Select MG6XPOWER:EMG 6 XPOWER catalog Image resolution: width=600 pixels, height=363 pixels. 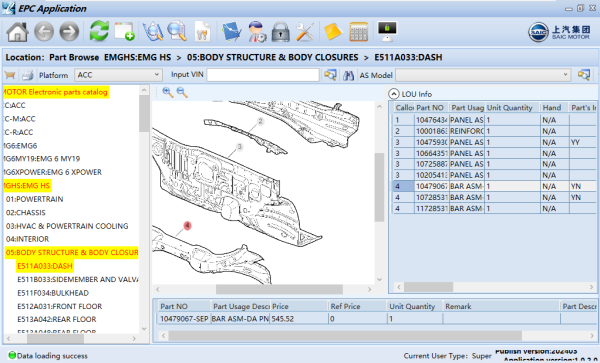pos(52,172)
